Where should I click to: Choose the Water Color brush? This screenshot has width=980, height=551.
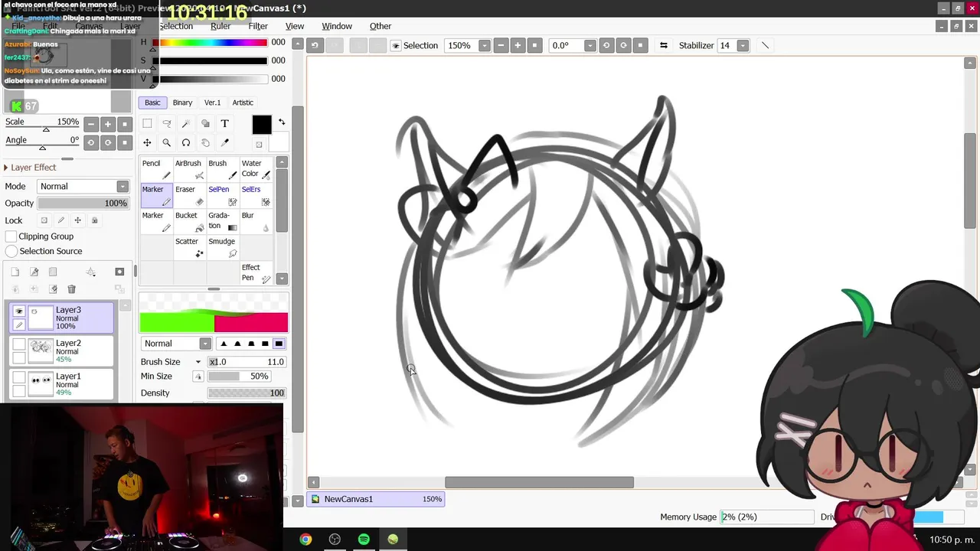[255, 169]
